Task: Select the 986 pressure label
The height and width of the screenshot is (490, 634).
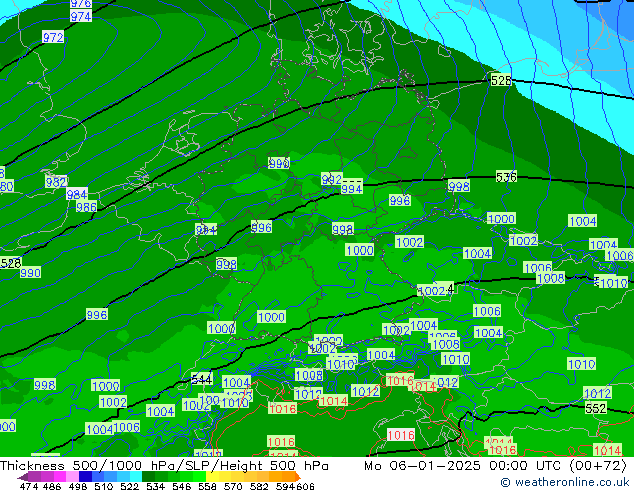Action: point(87,207)
